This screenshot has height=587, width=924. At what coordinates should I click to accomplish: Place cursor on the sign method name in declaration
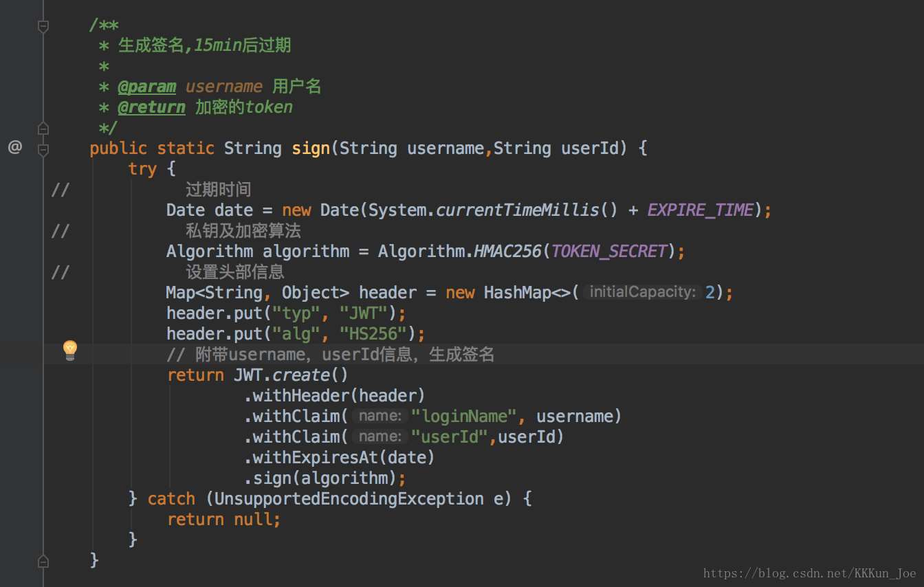click(x=311, y=148)
